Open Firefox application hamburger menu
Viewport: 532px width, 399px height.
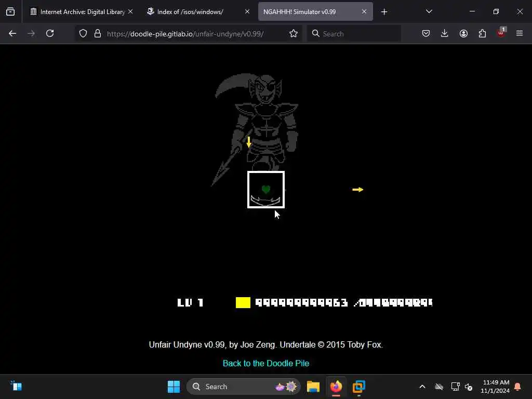520,34
